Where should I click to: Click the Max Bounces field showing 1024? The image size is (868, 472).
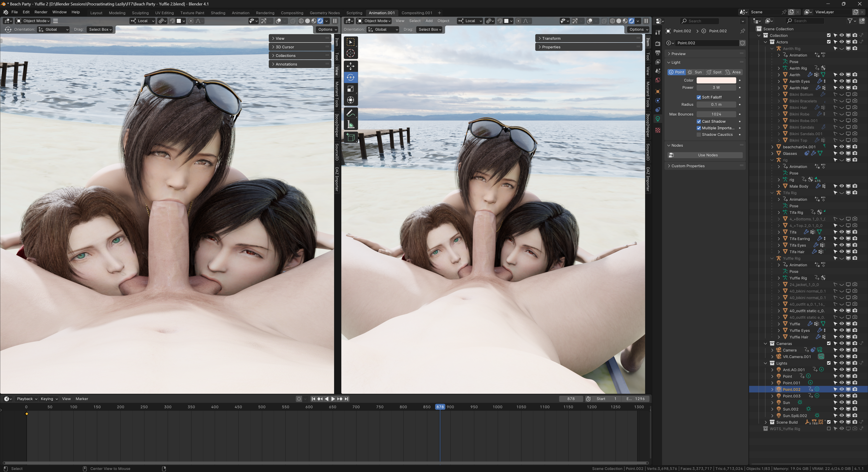(716, 114)
